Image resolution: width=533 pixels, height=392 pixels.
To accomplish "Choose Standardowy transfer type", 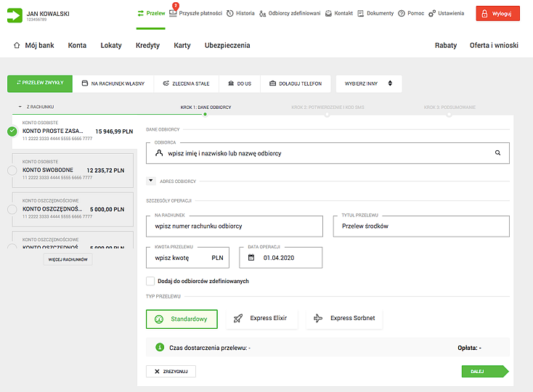I will [x=182, y=319].
